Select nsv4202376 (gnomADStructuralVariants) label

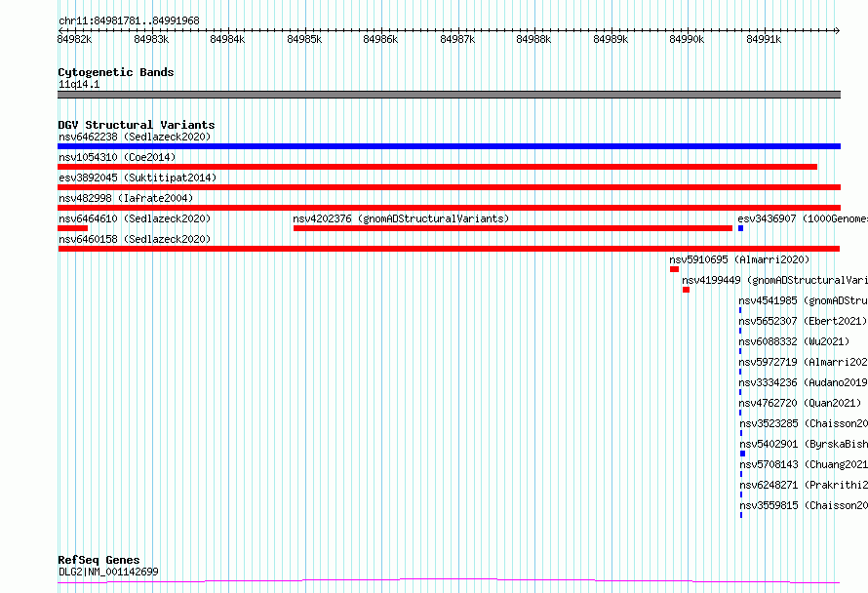[x=401, y=218]
